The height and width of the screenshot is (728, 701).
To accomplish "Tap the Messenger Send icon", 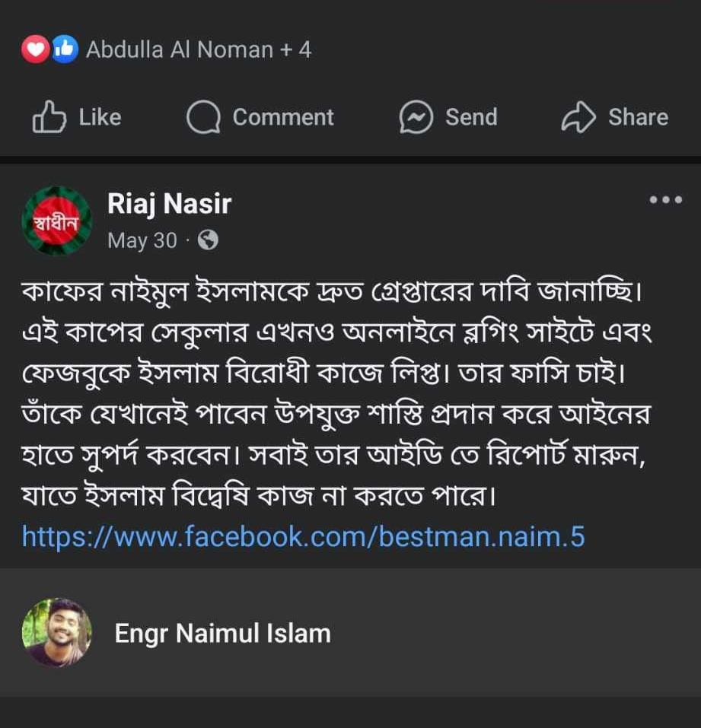I will tap(416, 118).
